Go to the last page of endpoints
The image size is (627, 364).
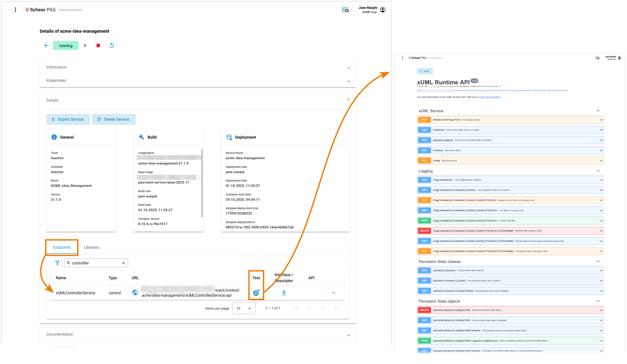point(336,308)
